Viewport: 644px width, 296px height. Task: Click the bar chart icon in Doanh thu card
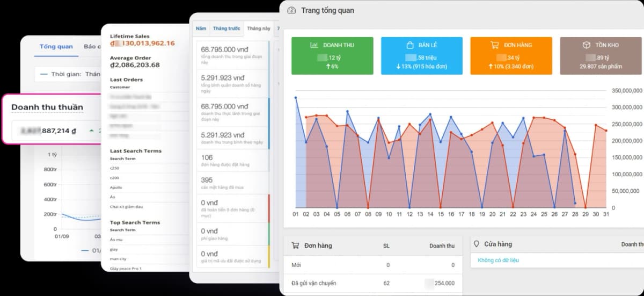[314, 45]
